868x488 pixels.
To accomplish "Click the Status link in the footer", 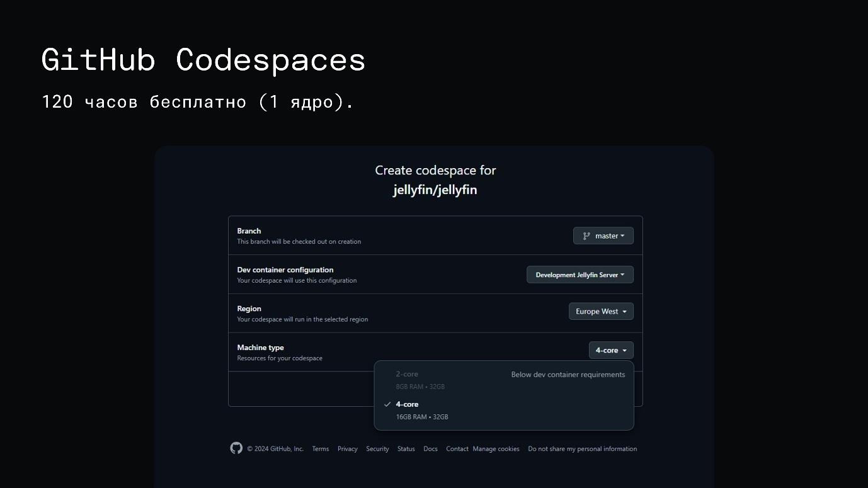I will click(x=406, y=448).
